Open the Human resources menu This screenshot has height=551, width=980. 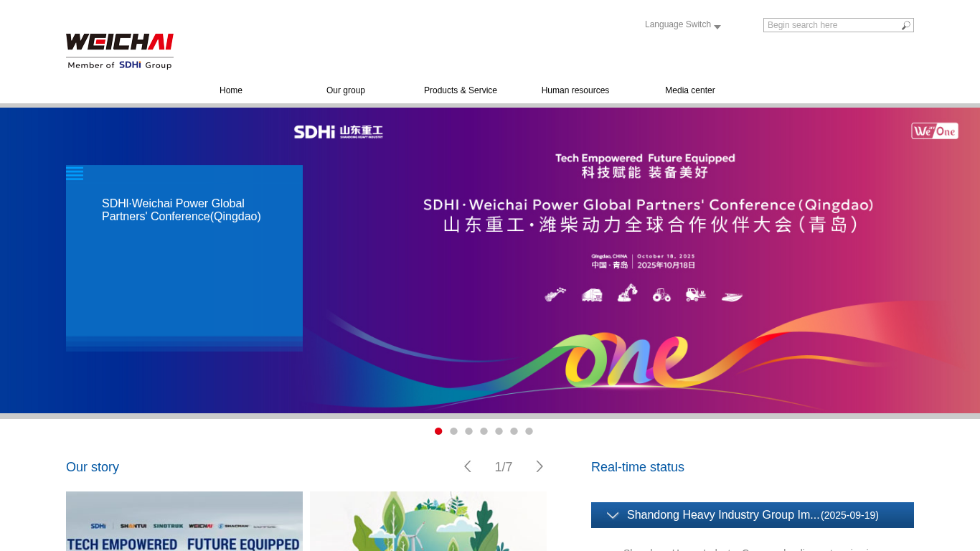575,90
